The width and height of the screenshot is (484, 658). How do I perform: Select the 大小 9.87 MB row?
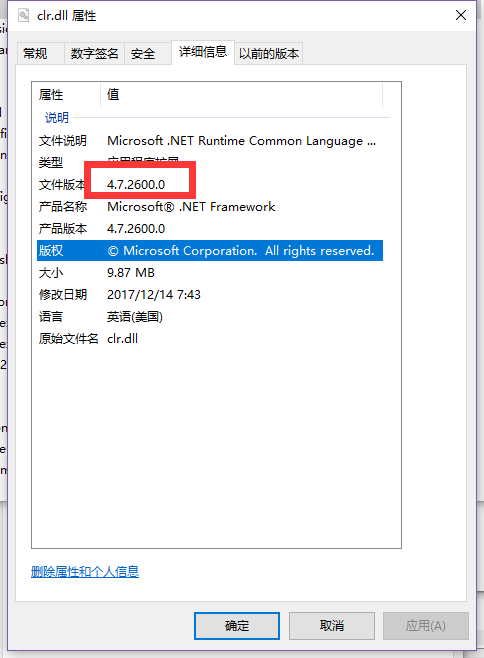pos(210,273)
